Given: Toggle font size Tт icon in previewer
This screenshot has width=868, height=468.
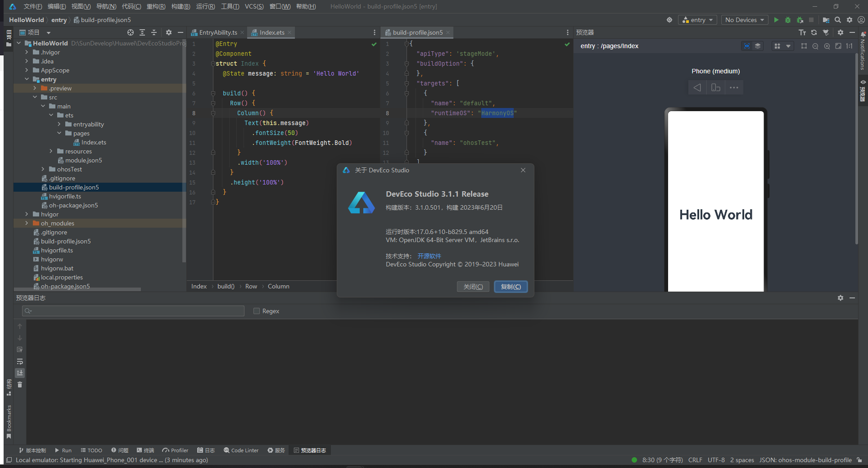Looking at the screenshot, I should click(x=802, y=32).
